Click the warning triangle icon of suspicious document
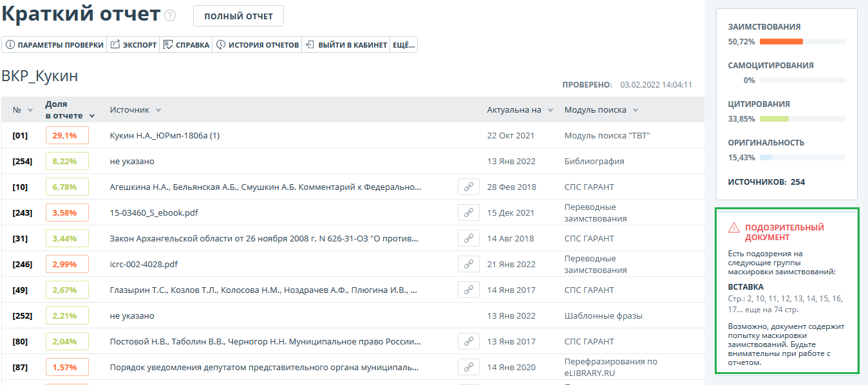 pyautogui.click(x=734, y=228)
